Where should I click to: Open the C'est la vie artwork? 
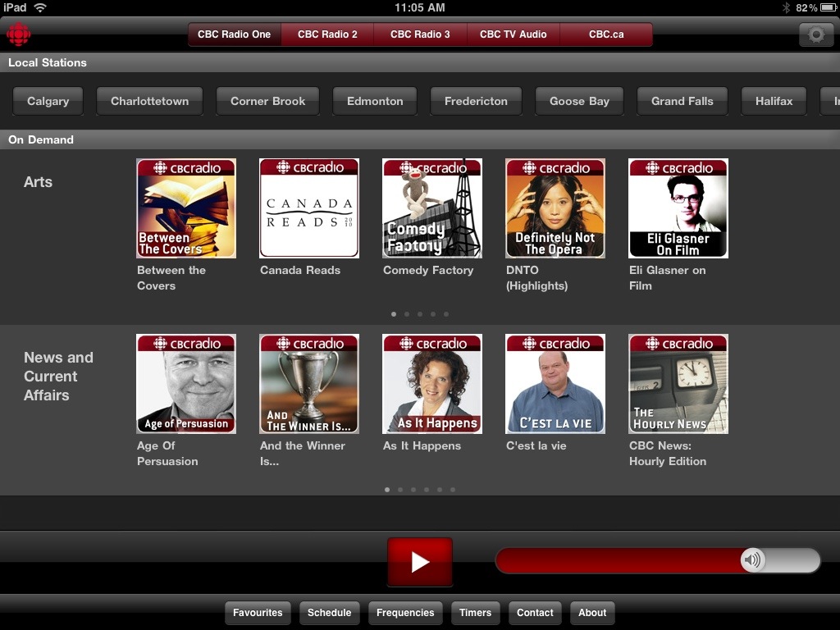[x=555, y=384]
